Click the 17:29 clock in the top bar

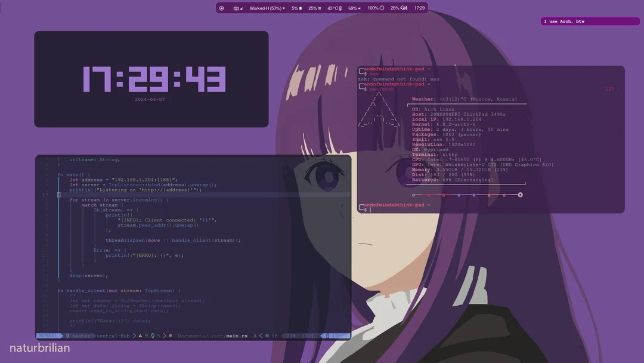point(420,8)
